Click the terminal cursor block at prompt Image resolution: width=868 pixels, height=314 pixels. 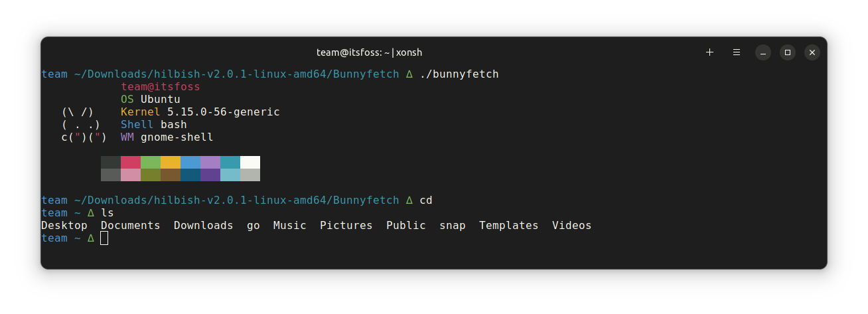pyautogui.click(x=104, y=238)
